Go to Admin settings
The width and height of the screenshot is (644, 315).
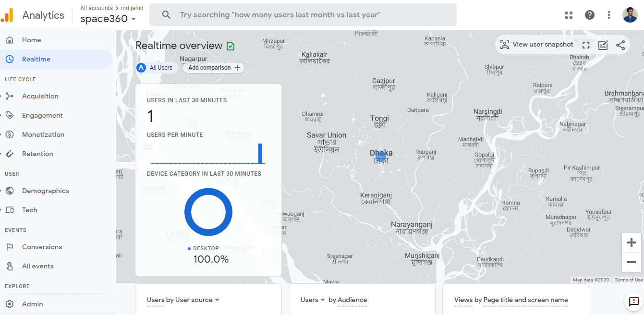coord(32,304)
